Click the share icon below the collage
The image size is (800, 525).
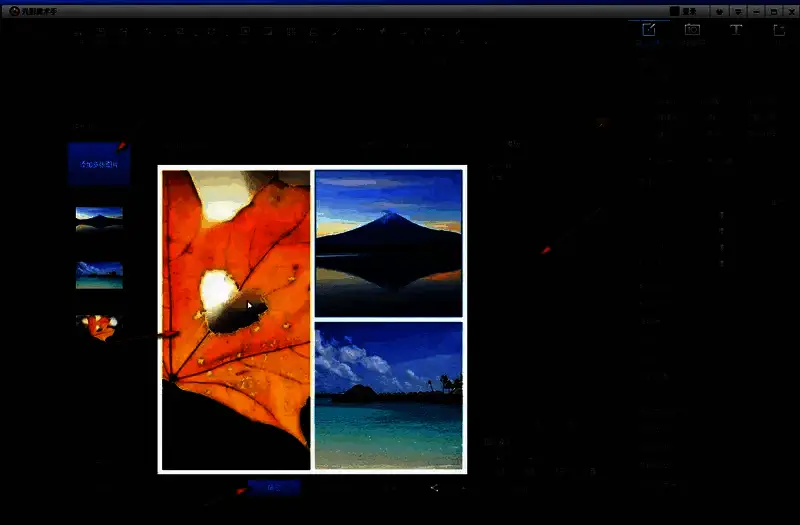[434, 488]
